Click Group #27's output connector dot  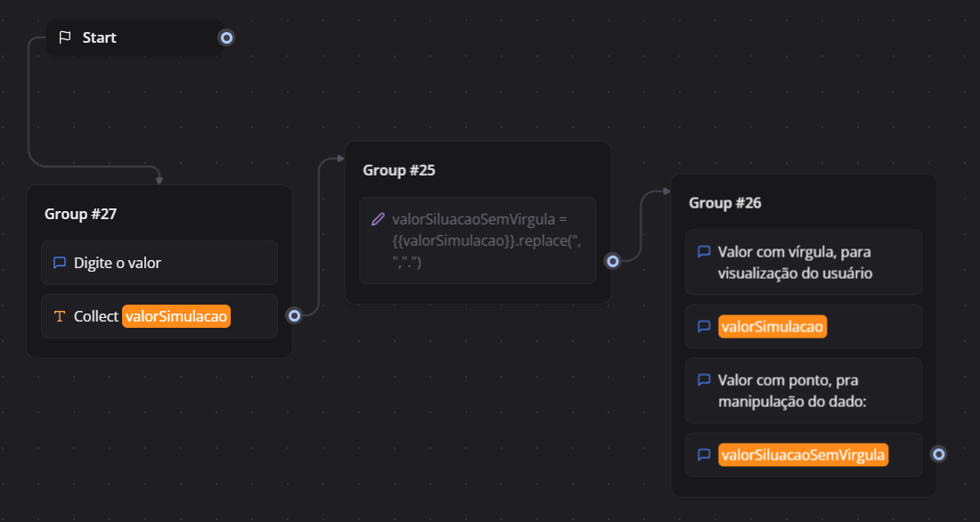(x=294, y=314)
